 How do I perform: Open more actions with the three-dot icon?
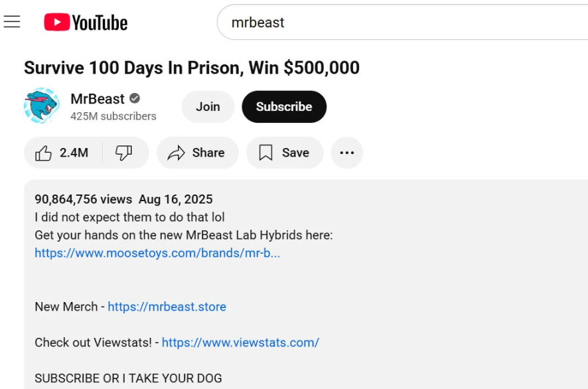pos(347,153)
